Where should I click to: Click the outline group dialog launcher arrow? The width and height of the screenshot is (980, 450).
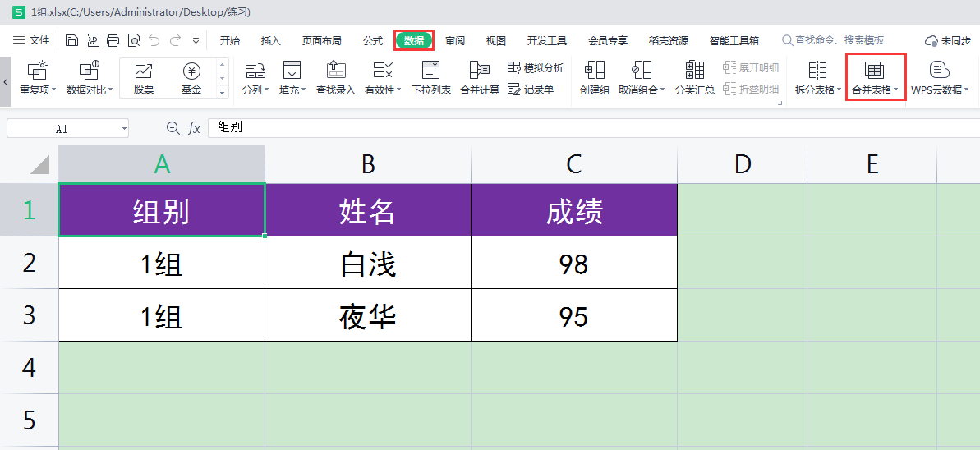point(780,103)
